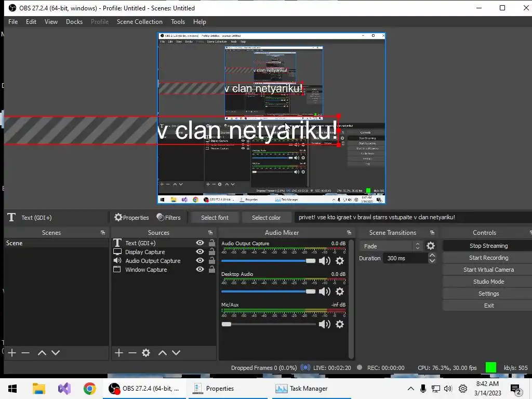Add a new source with plus icon
Screen dimensions: 532x399
click(x=119, y=353)
